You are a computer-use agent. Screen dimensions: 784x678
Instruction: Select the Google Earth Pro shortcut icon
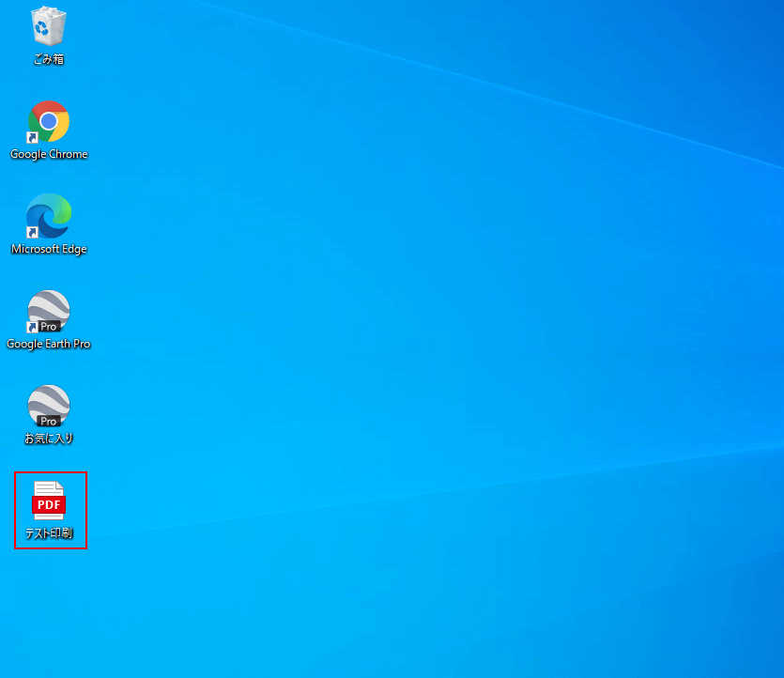[49, 311]
